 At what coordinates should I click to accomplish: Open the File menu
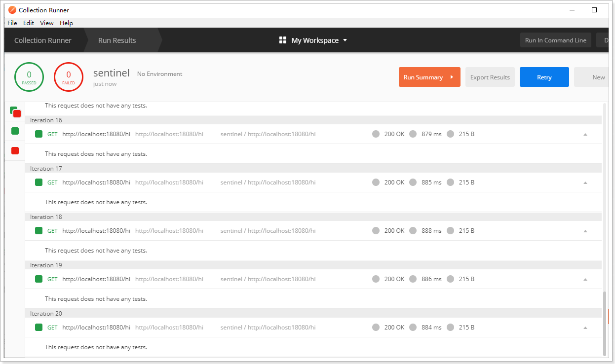12,23
